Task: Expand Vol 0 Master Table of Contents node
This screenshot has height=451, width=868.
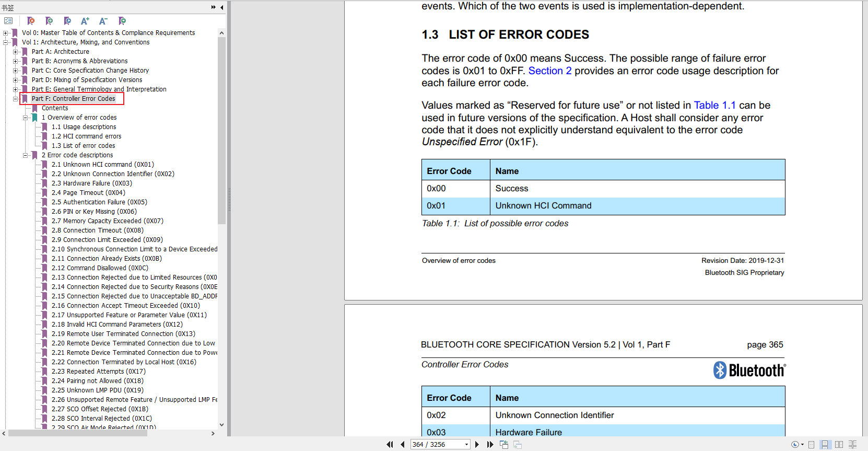Action: pos(6,33)
